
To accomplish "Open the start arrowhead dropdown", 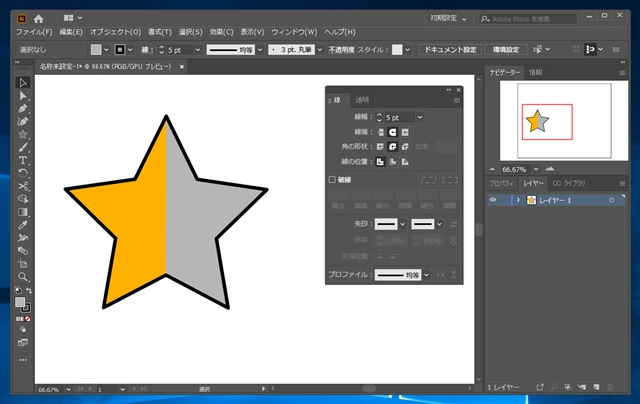I will click(402, 224).
